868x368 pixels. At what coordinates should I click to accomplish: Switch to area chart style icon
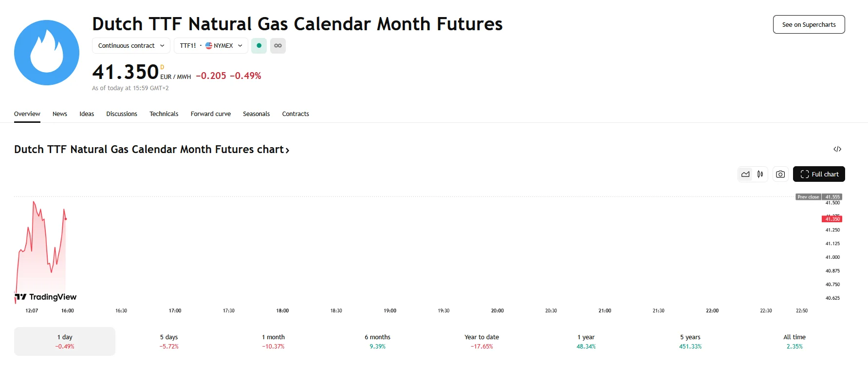pyautogui.click(x=745, y=174)
